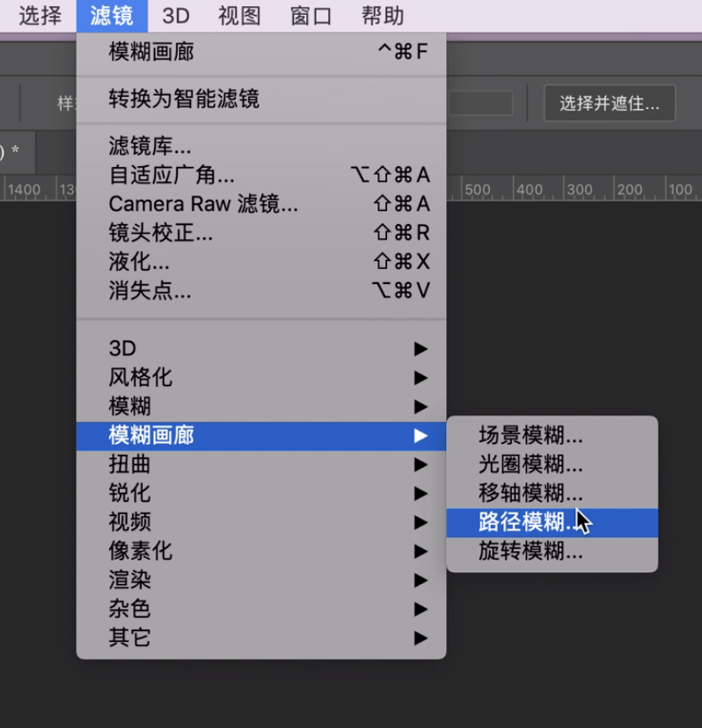Expand the 锐化 submenu arrow
Screen dimensions: 702x728
pyautogui.click(x=420, y=493)
